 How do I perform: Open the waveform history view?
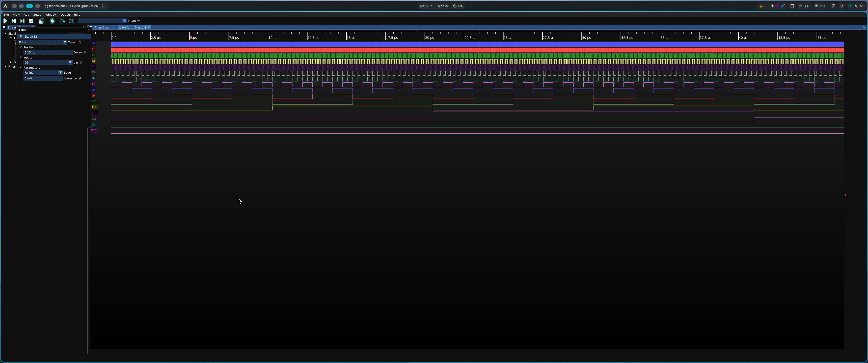[x=41, y=21]
